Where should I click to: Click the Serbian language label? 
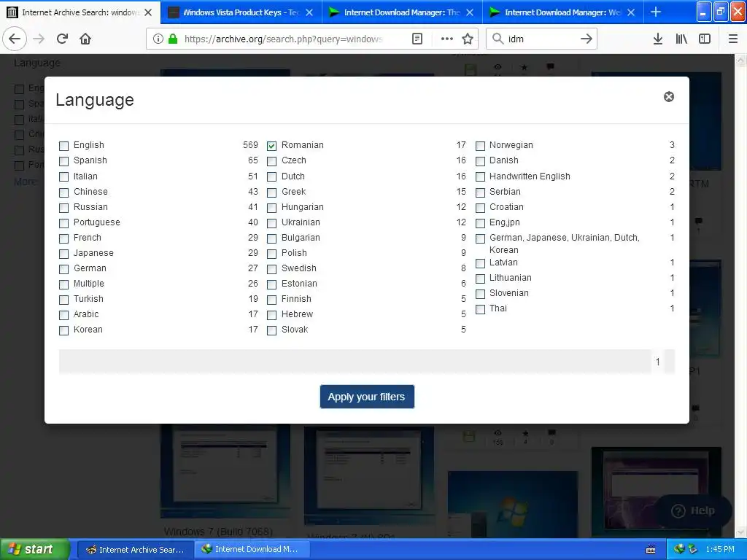point(505,192)
